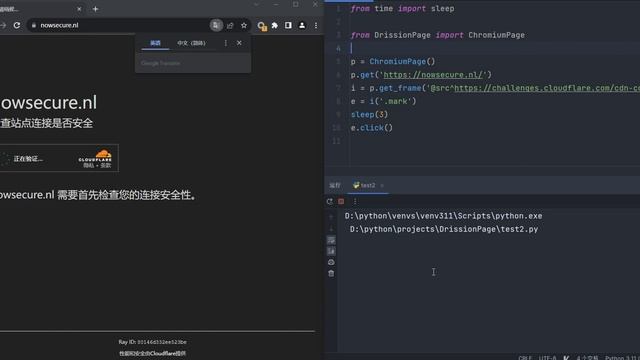Open the translate icon in Chrome's address bar
640x360 pixels.
[x=216, y=25]
